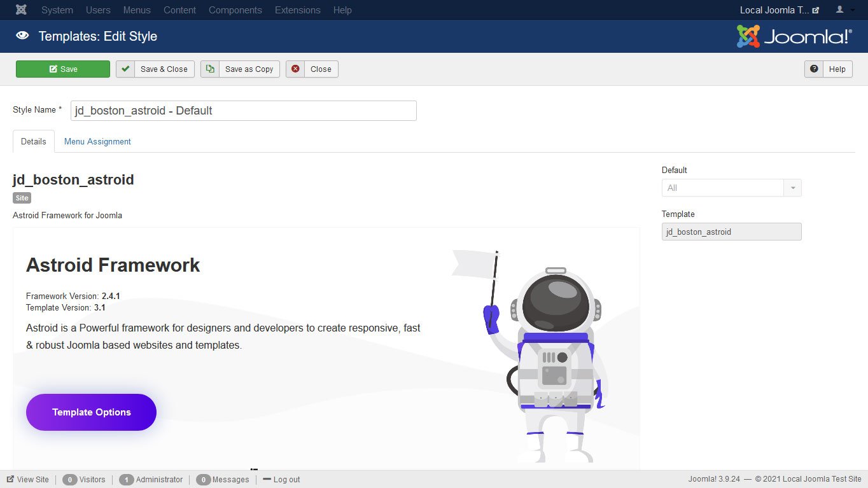Click the Joomla! 3.9.24 version text
Screen dimensions: 868x488
pyautogui.click(x=714, y=480)
